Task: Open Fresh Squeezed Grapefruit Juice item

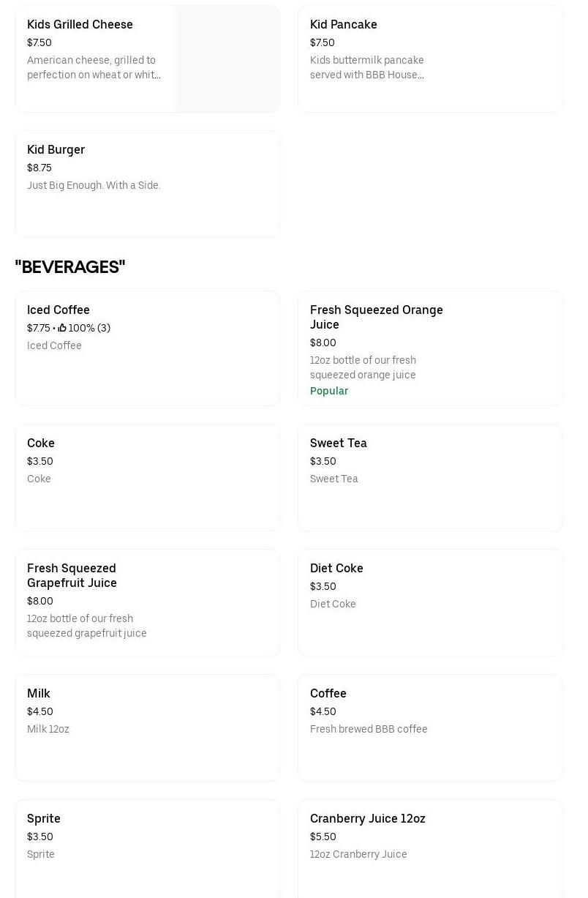Action: point(72,576)
